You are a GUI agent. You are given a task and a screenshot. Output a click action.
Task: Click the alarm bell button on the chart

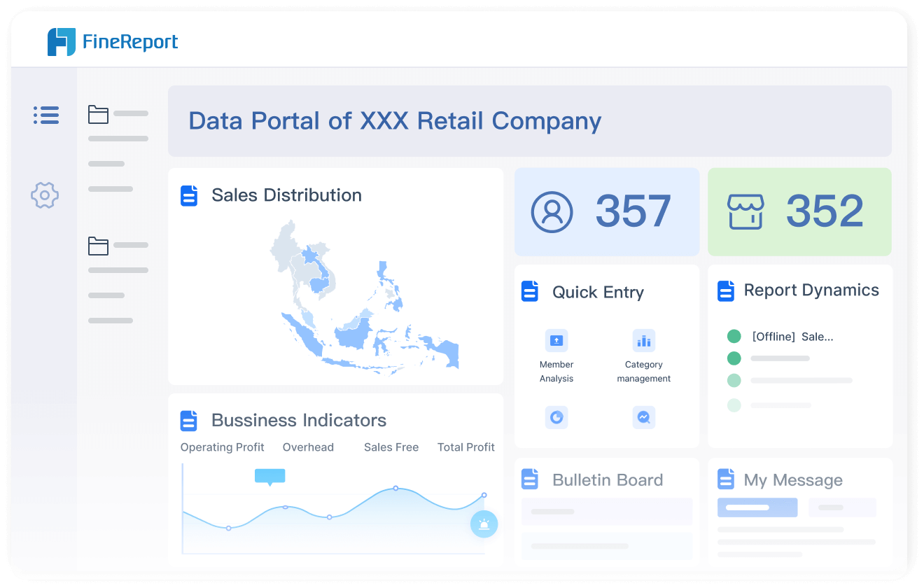pos(484,524)
